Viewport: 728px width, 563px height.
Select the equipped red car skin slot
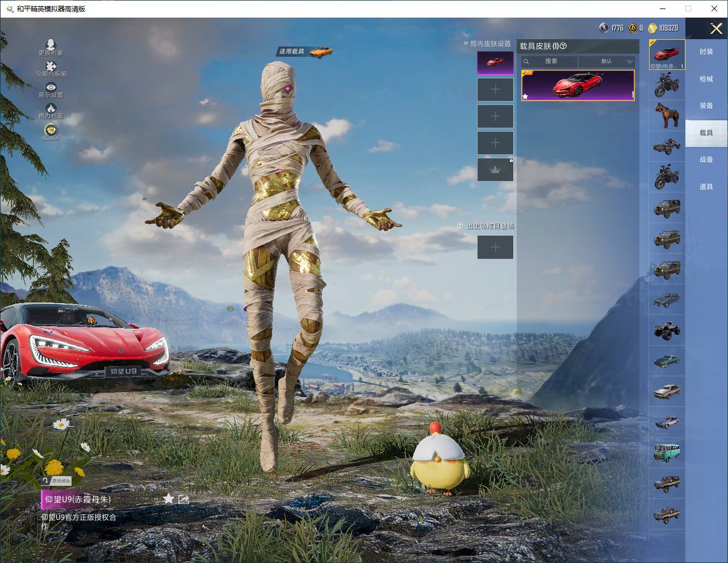(x=495, y=63)
